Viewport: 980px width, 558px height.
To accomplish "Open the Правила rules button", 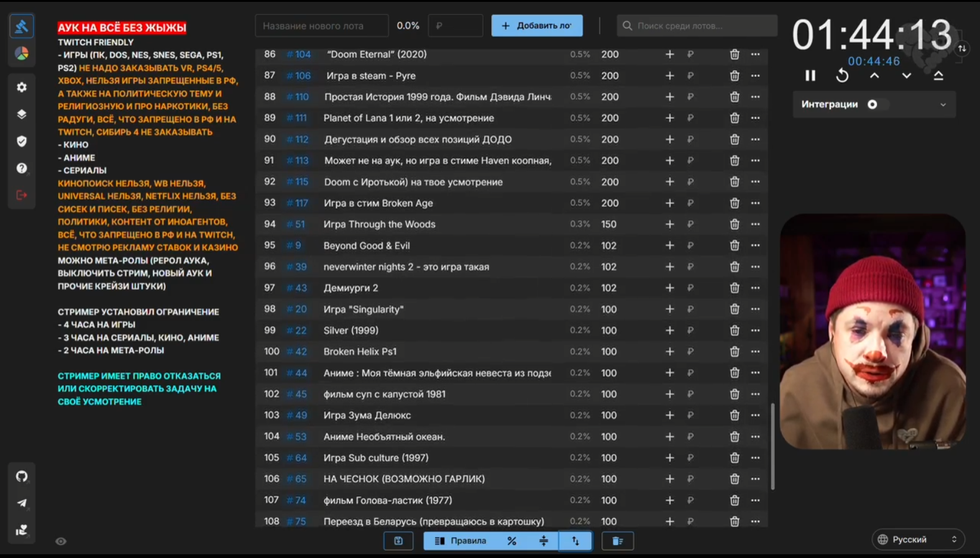I will [x=460, y=541].
